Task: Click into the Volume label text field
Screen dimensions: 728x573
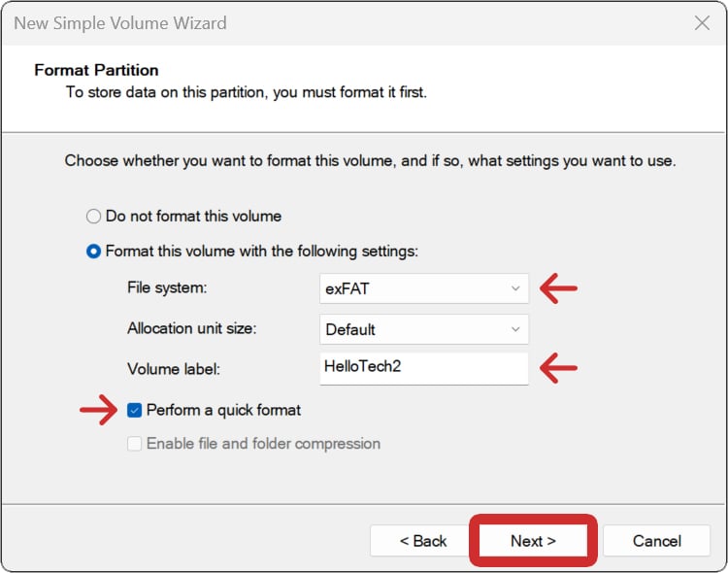Action: click(423, 368)
